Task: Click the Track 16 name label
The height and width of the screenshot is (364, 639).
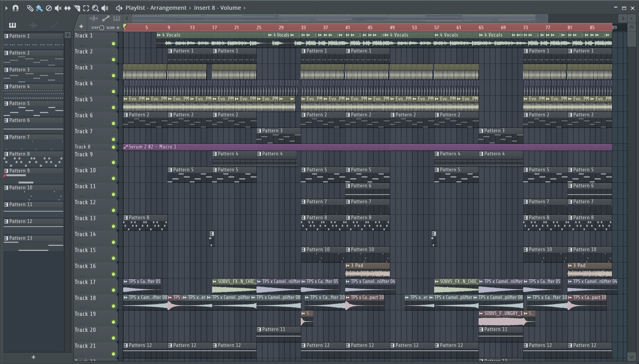Action: [x=85, y=266]
